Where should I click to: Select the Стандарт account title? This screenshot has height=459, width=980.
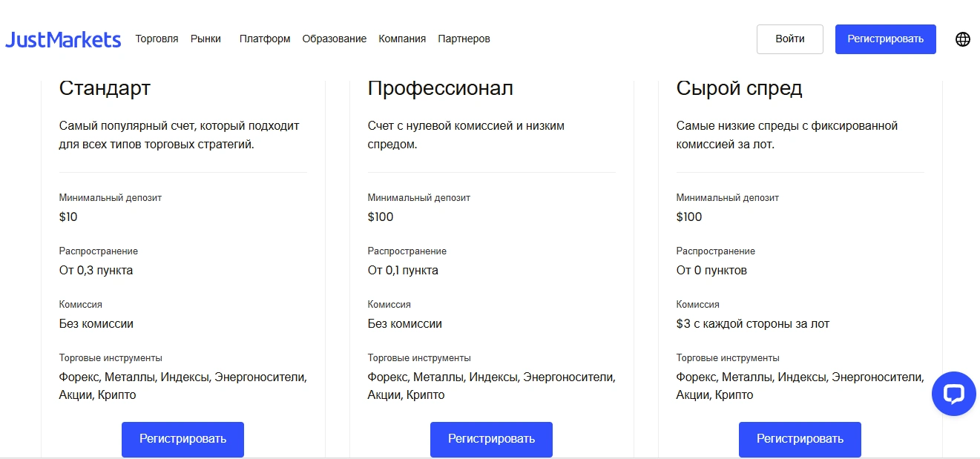[x=105, y=88]
